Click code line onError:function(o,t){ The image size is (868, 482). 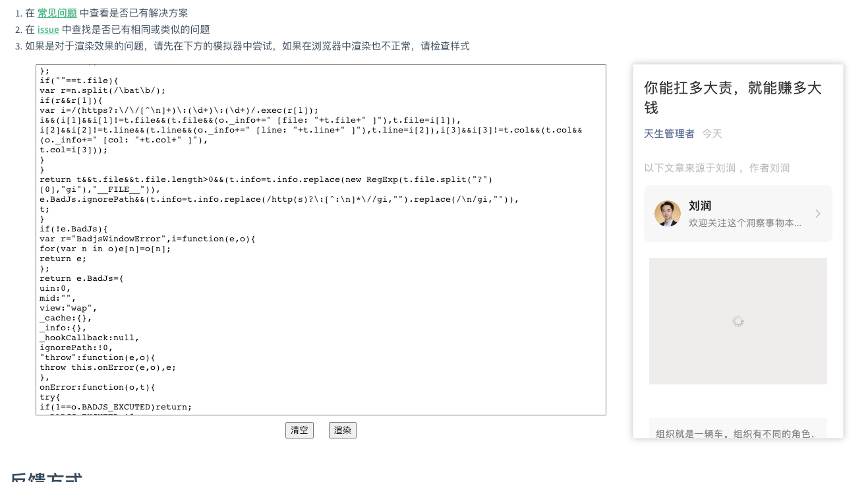point(98,387)
